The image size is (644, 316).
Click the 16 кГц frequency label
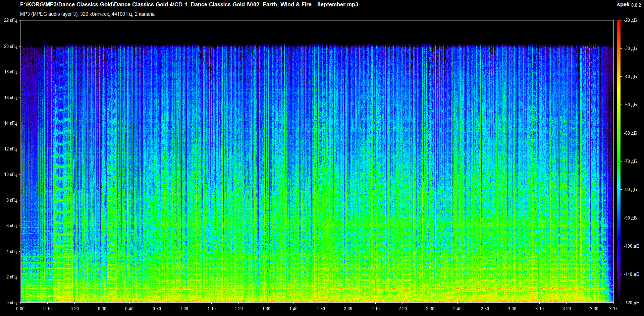coord(10,98)
